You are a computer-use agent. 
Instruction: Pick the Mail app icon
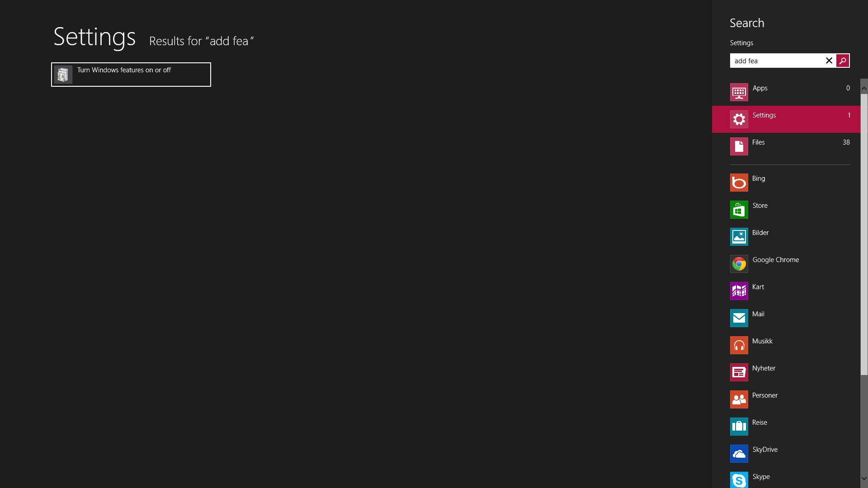click(x=739, y=318)
